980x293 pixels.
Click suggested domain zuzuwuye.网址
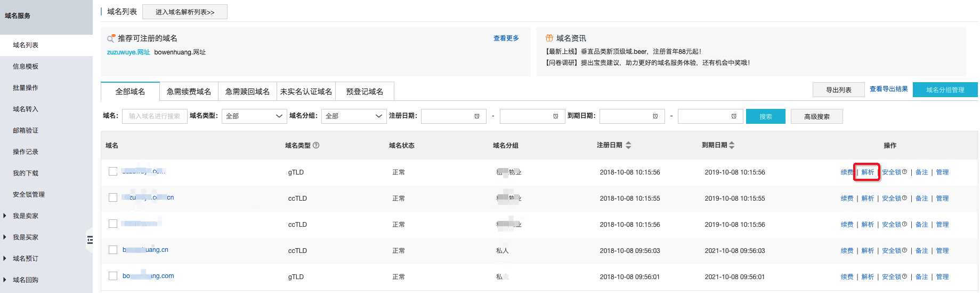pyautogui.click(x=128, y=52)
